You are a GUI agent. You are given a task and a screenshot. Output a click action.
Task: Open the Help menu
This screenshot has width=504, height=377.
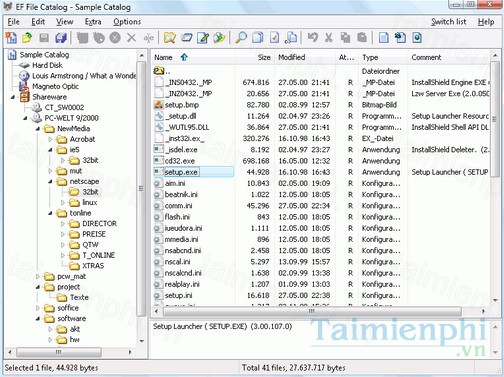[x=486, y=22]
